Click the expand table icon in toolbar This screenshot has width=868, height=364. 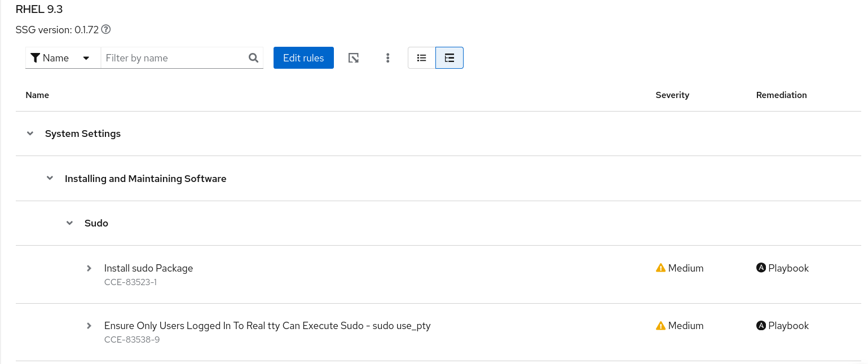tap(354, 57)
